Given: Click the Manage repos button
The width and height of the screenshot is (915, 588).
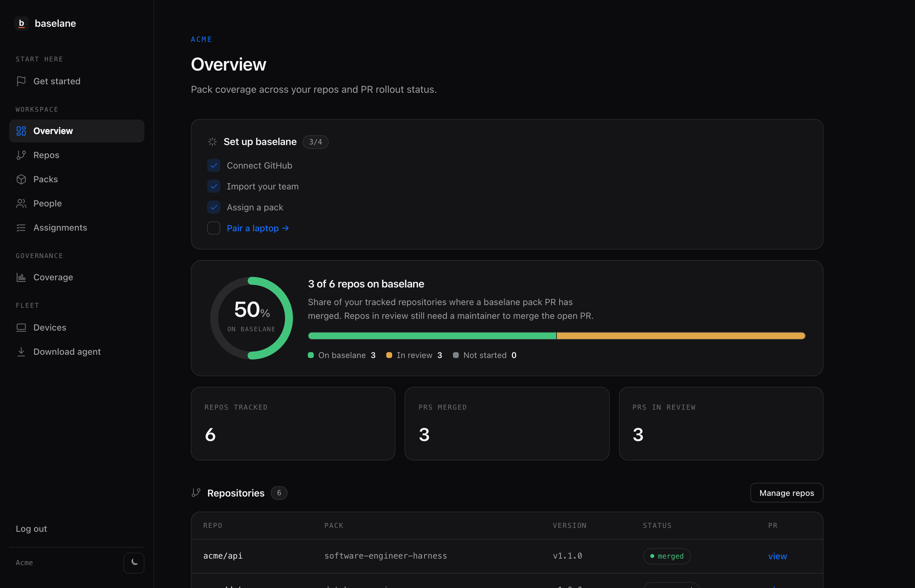Looking at the screenshot, I should [787, 493].
